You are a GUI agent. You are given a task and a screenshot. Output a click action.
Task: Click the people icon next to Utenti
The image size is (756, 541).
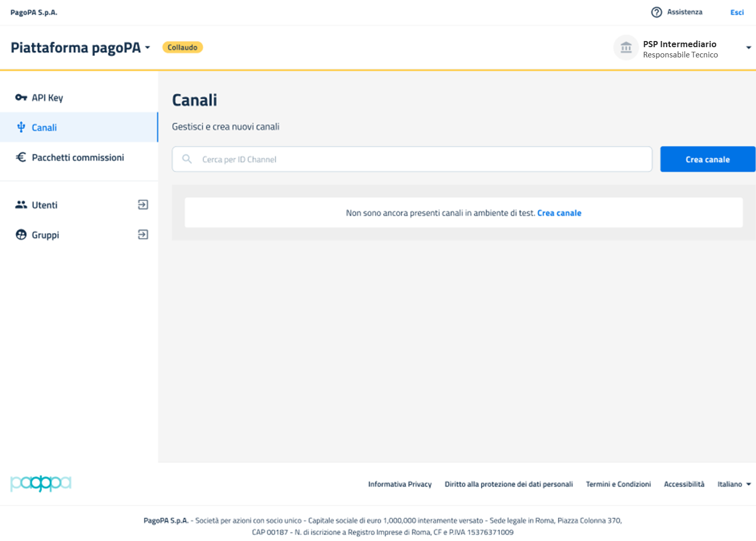tap(21, 205)
